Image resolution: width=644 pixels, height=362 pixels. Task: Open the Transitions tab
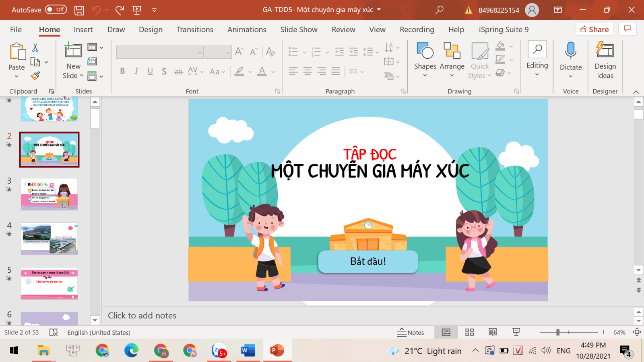(195, 30)
